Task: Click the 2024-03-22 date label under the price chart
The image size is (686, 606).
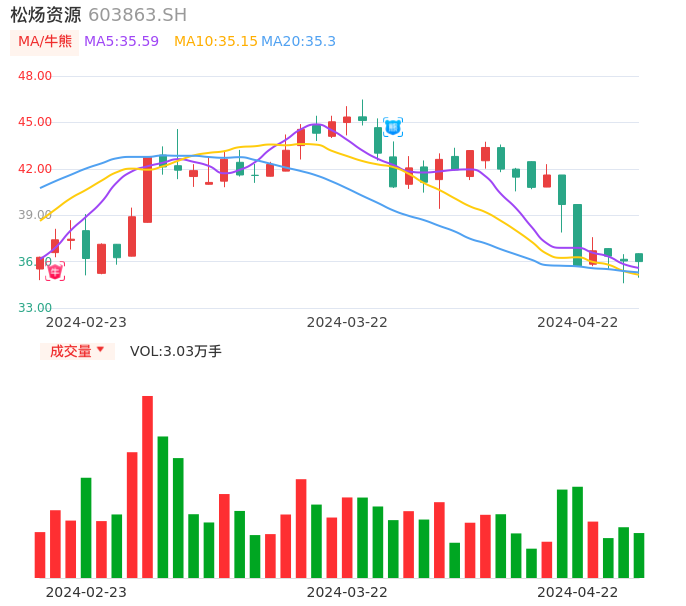Action: [346, 322]
